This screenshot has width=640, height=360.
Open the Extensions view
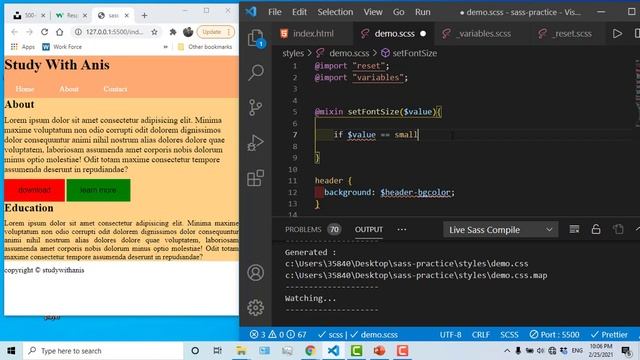pyautogui.click(x=256, y=178)
